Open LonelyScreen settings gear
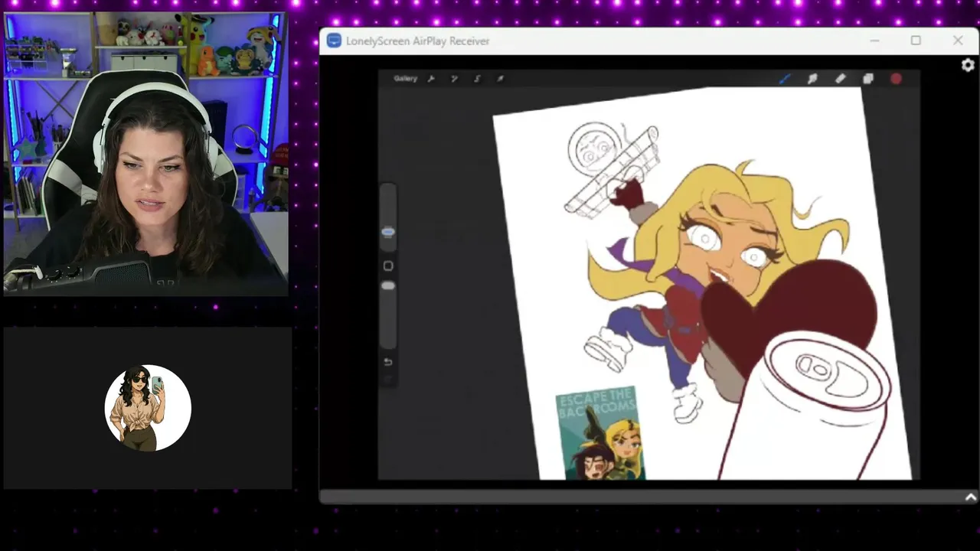 (x=968, y=65)
